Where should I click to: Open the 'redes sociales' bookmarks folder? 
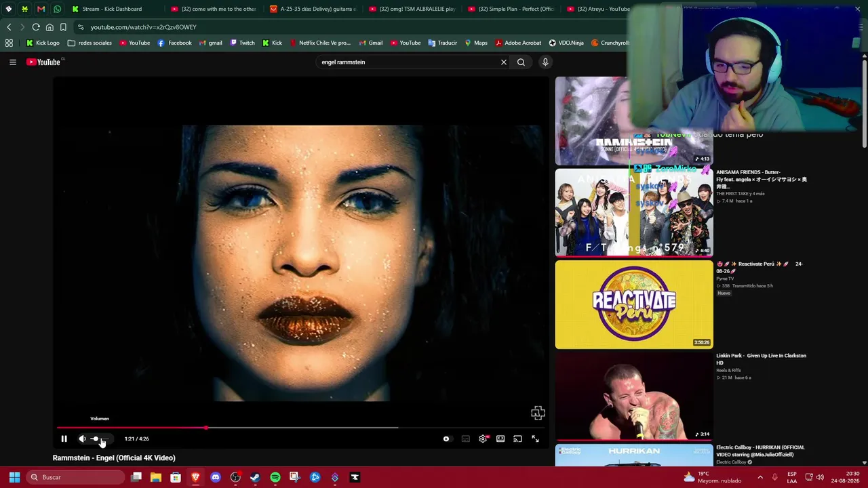coord(90,43)
